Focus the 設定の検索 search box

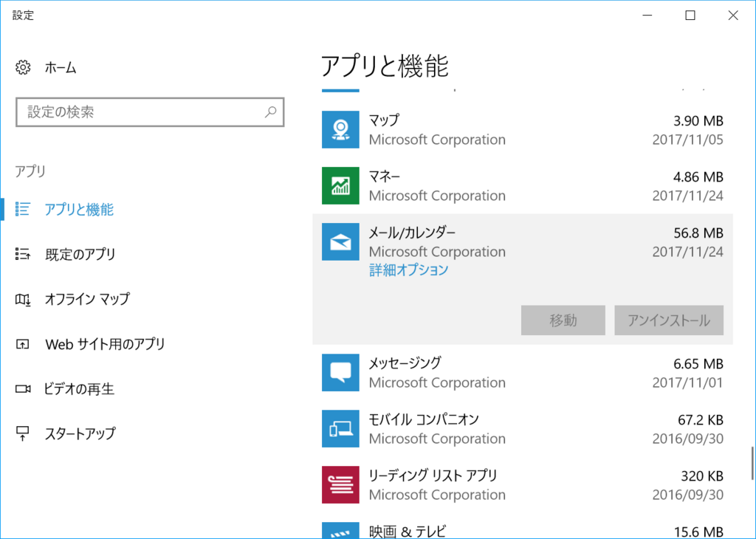tap(150, 111)
